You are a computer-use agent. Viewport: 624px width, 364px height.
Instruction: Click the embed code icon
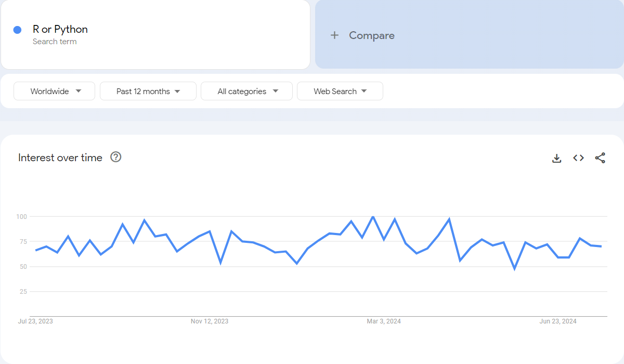click(x=578, y=158)
